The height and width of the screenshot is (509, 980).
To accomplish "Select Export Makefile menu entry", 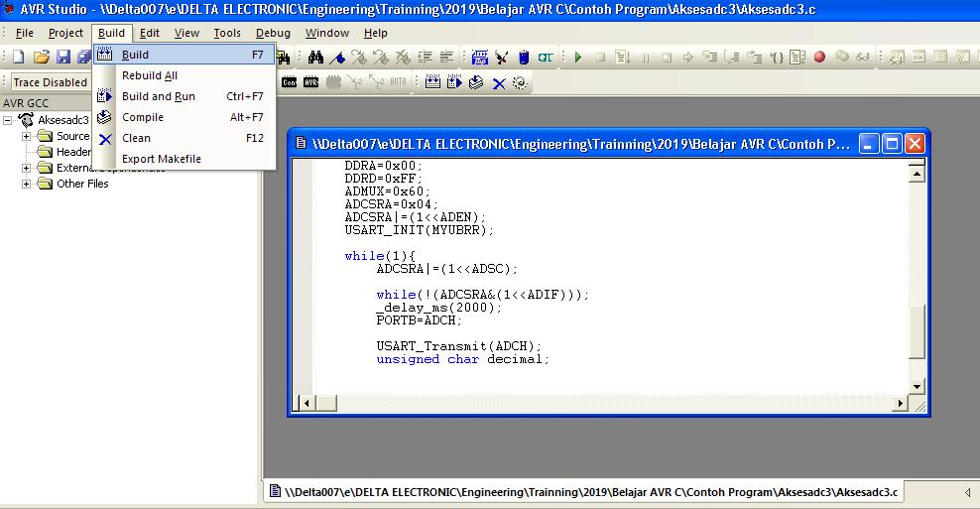I will (x=161, y=159).
